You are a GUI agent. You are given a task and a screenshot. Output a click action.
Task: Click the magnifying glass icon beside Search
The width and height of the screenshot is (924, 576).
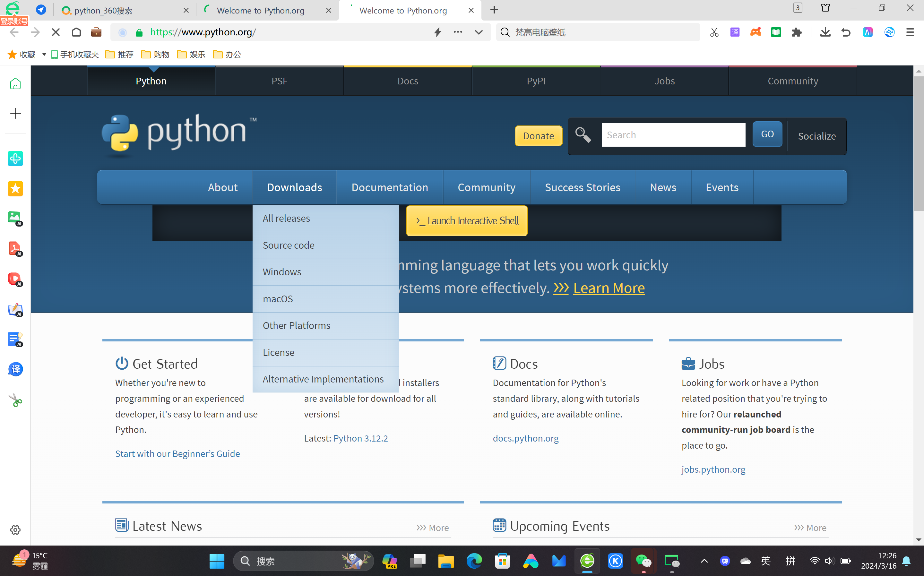coord(583,135)
